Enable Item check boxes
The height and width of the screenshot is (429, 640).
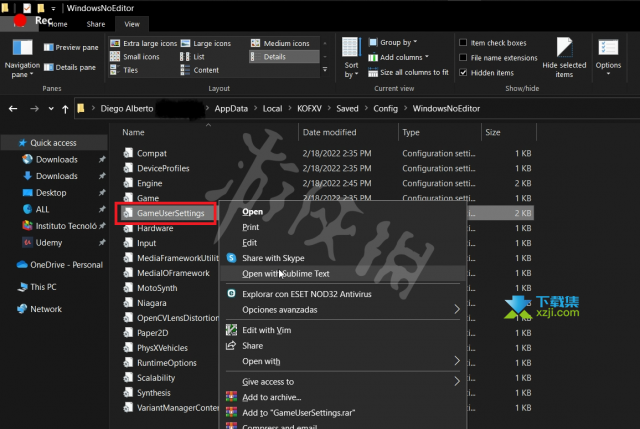(x=493, y=43)
